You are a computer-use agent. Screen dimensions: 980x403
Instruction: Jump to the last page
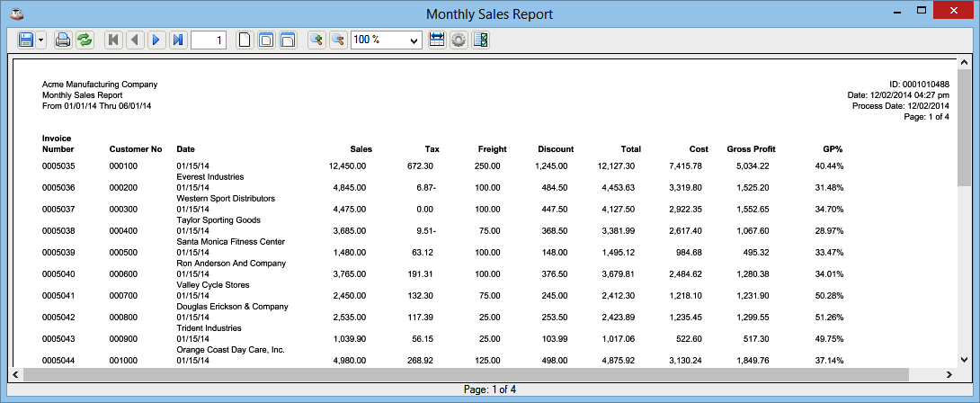[178, 40]
